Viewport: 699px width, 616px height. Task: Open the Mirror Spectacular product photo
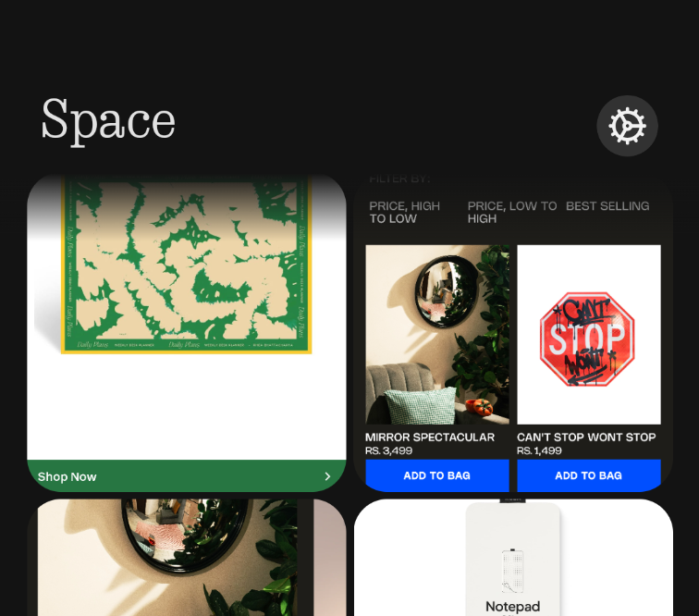[437, 335]
